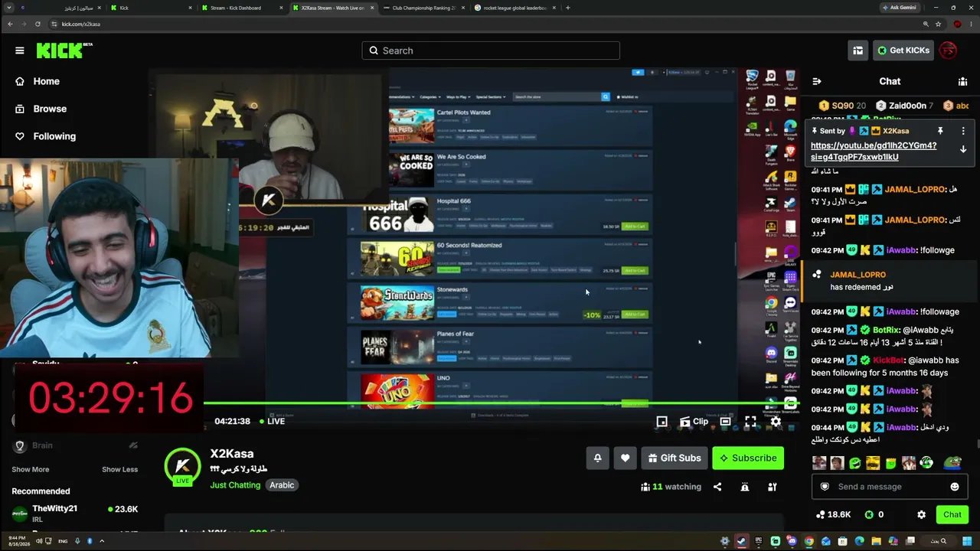Share the X2Kasa stream
Viewport: 980px width, 551px height.
point(717,487)
